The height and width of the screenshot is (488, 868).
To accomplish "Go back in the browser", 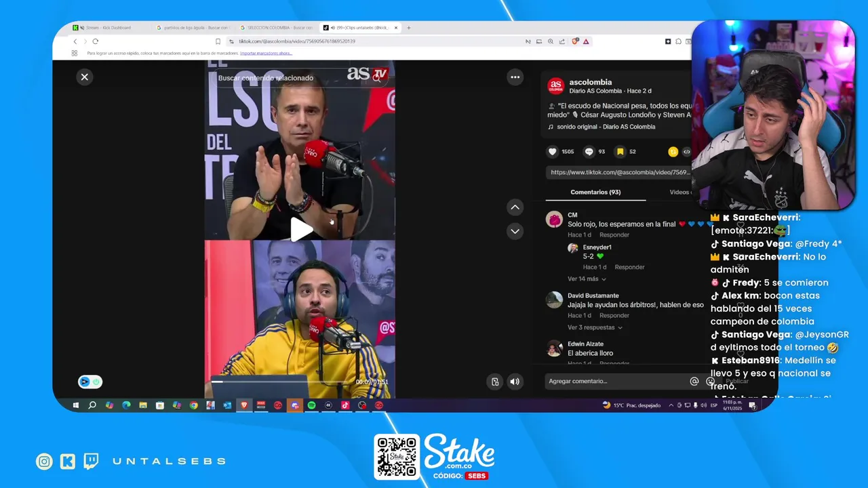I will click(75, 41).
